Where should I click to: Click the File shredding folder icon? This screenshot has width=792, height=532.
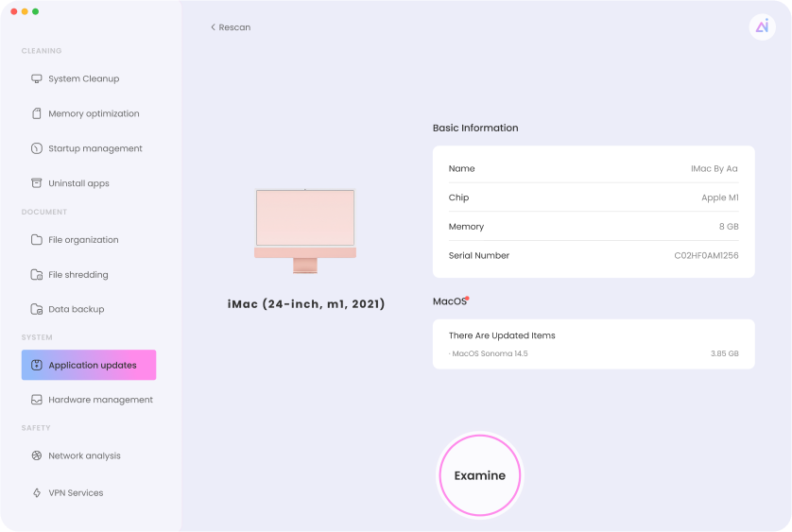pos(36,274)
